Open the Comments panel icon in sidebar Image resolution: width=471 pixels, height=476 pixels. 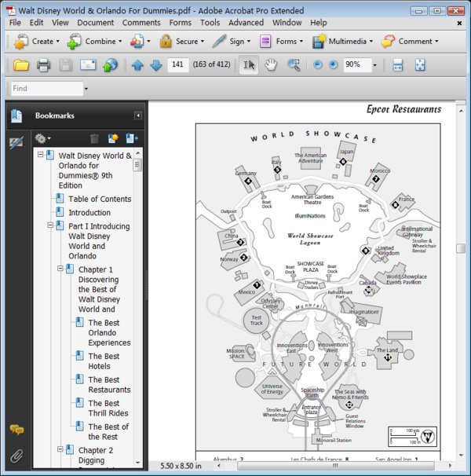[x=16, y=430]
